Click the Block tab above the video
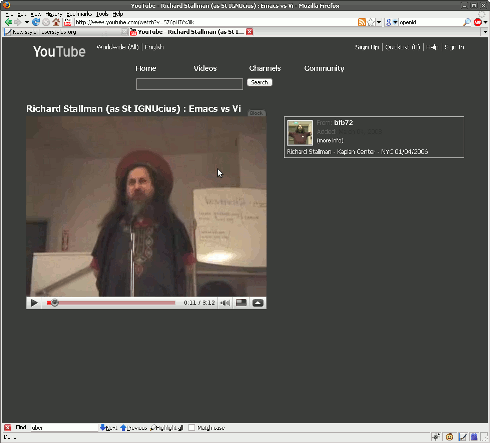 point(256,113)
